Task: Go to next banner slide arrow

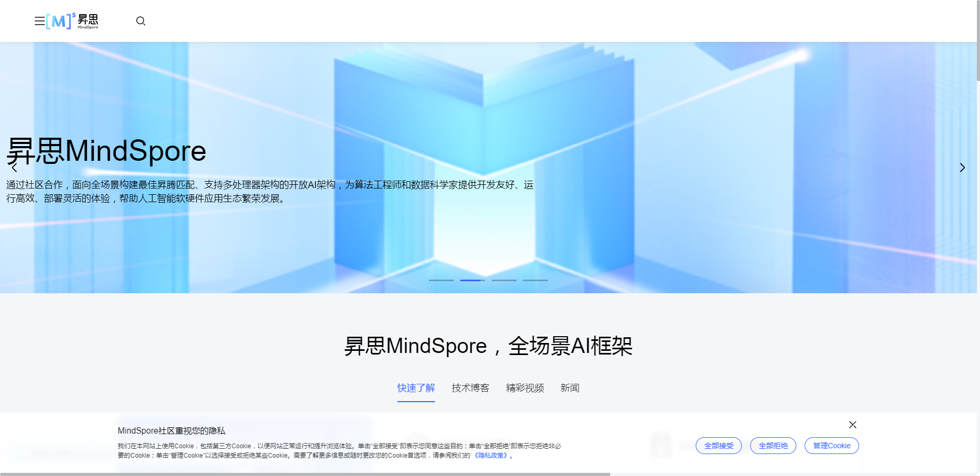Action: pos(962,168)
